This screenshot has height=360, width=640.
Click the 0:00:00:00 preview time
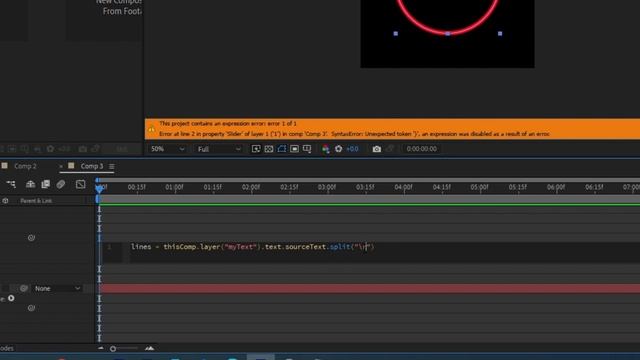[x=421, y=149]
